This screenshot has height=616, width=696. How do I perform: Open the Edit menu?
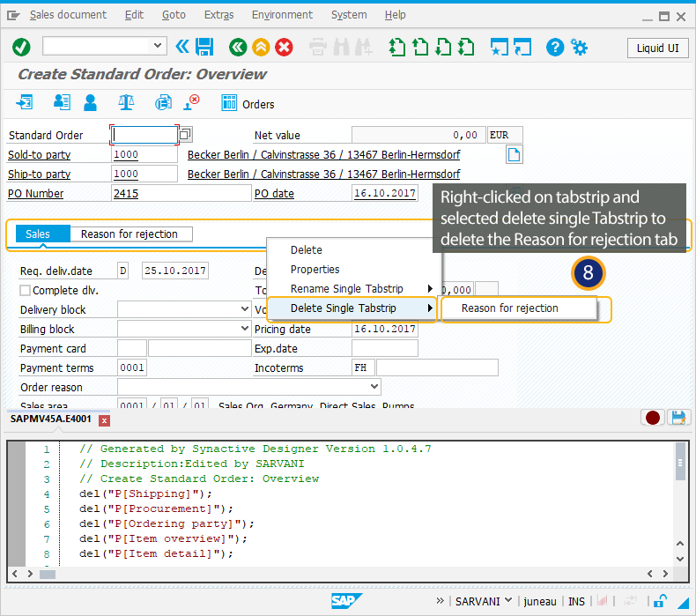coord(134,15)
